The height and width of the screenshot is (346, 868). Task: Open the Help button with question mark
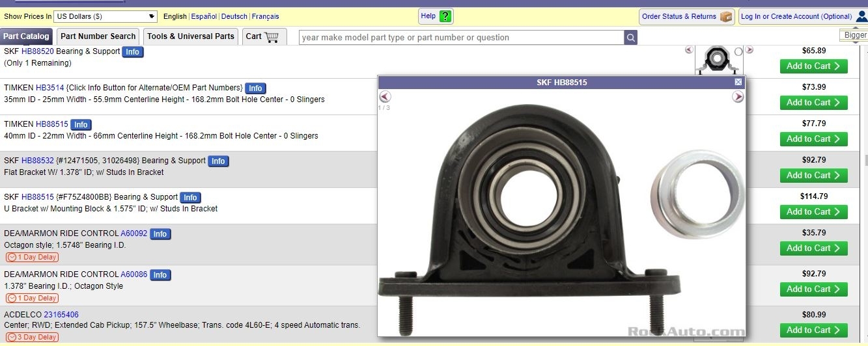(x=436, y=16)
